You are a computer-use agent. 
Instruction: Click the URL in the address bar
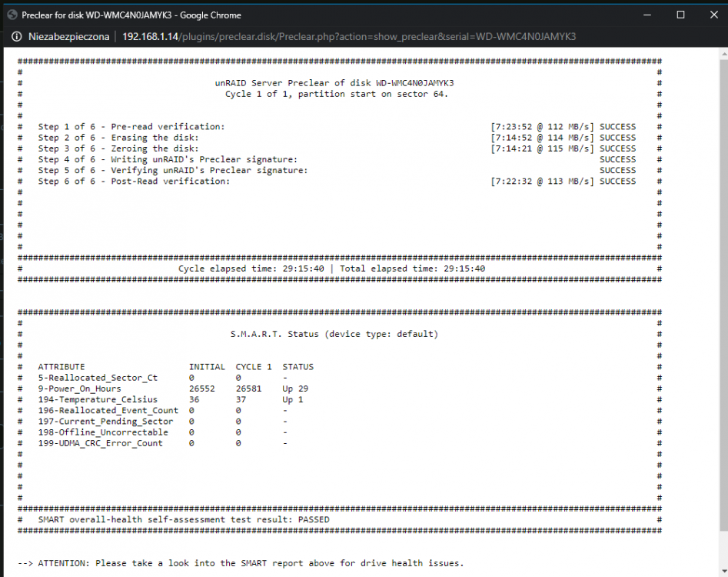349,37
